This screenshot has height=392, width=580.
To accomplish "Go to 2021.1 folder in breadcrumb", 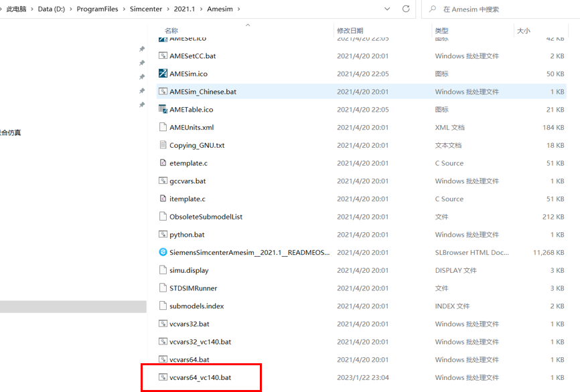I will point(184,9).
